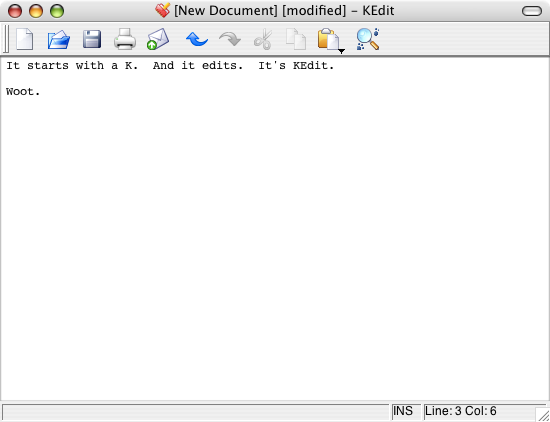Open a file using the folder icon
Screen dimensions: 550x422
[x=59, y=39]
